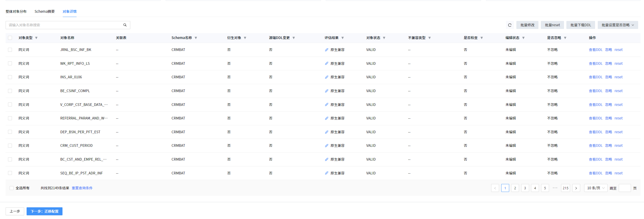Click the search magnifier icon
Viewport: 644px width, 219px height.
[125, 25]
